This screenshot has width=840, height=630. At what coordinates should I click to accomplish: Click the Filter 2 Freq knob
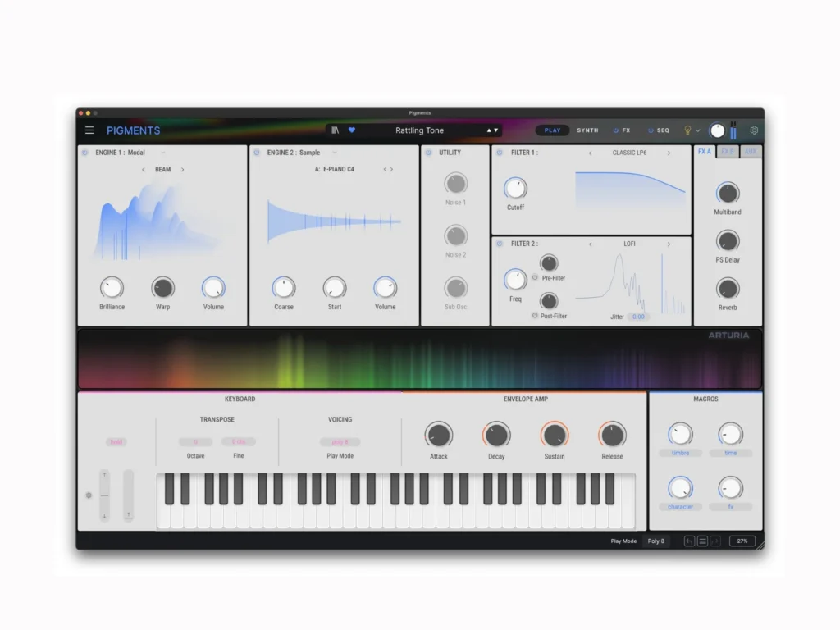coord(515,280)
